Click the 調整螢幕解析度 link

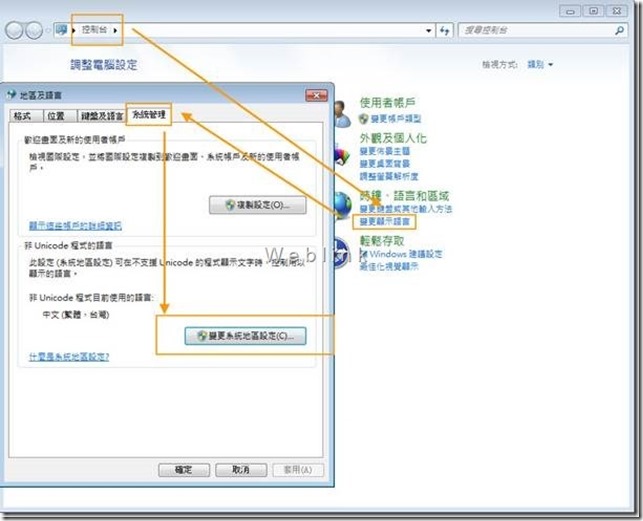point(389,177)
